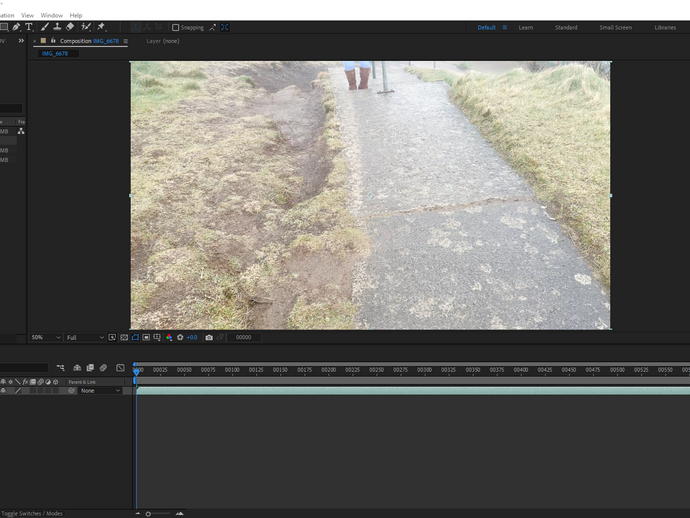Open Show Channel color management icon

point(169,337)
